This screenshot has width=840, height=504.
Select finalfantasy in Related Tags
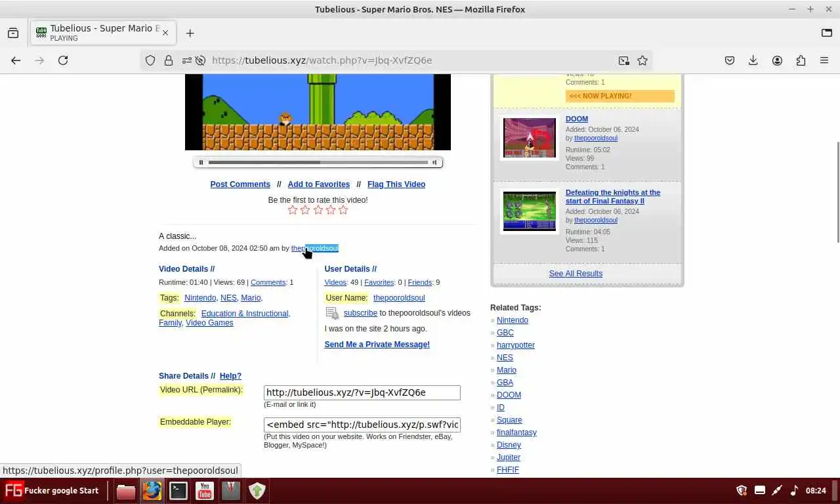(x=516, y=432)
